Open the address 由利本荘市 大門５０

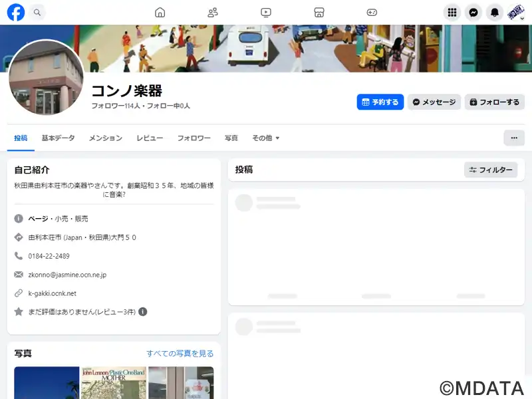[82, 237]
